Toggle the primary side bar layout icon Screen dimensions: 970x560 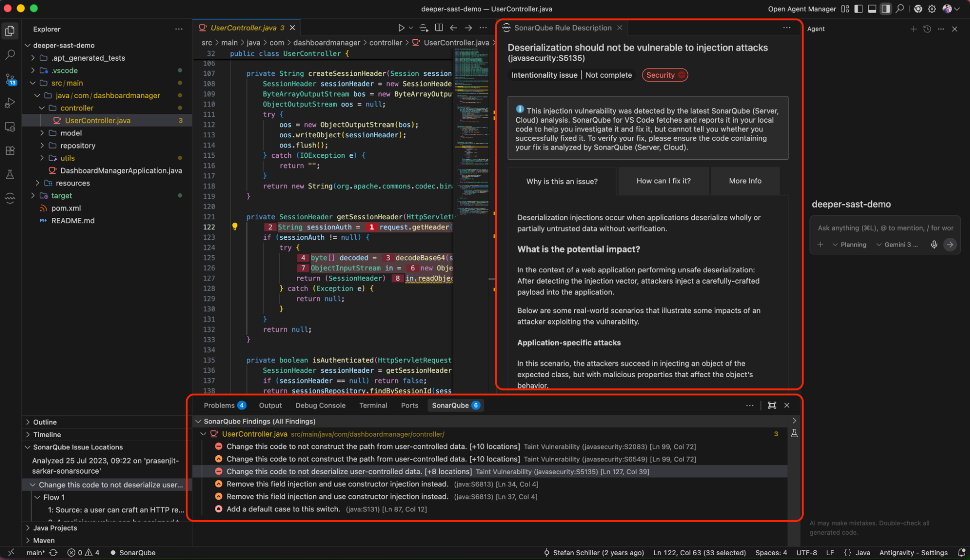click(858, 9)
